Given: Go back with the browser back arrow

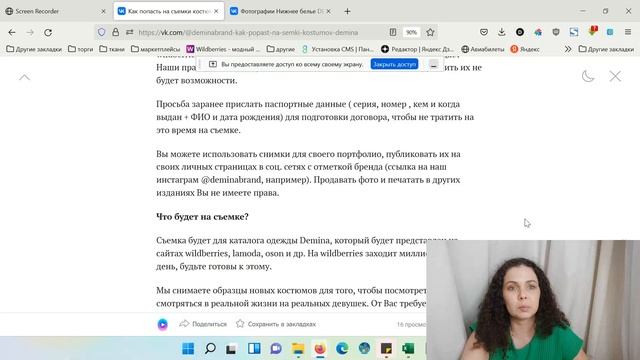Looking at the screenshot, I should [12, 32].
